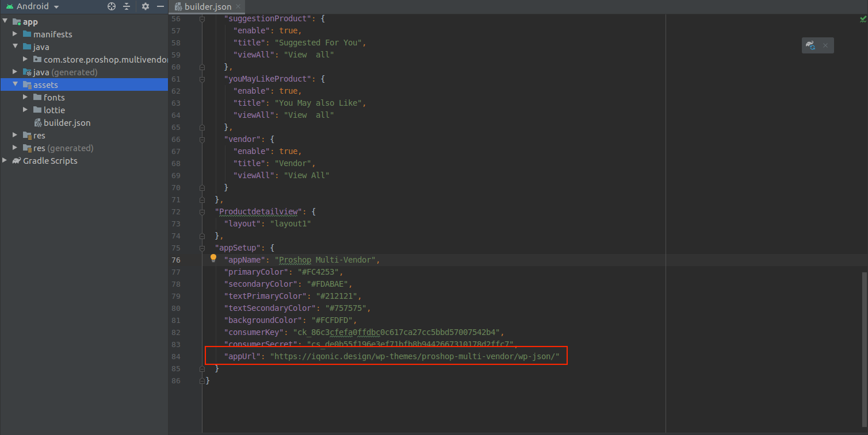The image size is (868, 435).
Task: Fold the suggestionProduct block at line 56
Action: point(202,18)
